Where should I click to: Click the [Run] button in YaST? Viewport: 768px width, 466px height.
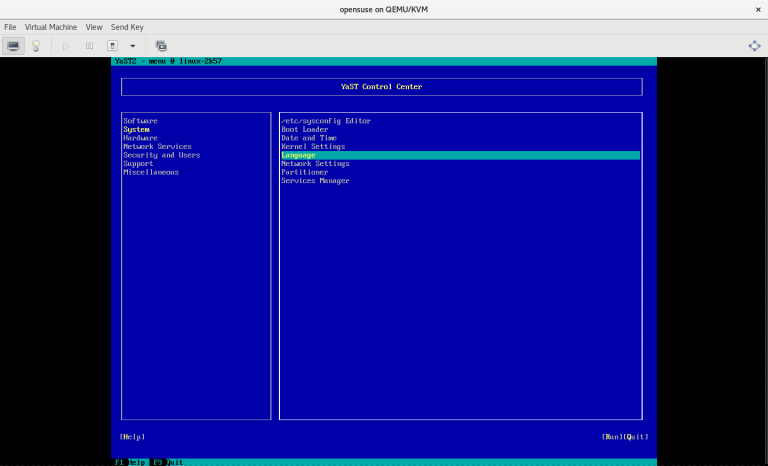click(612, 437)
